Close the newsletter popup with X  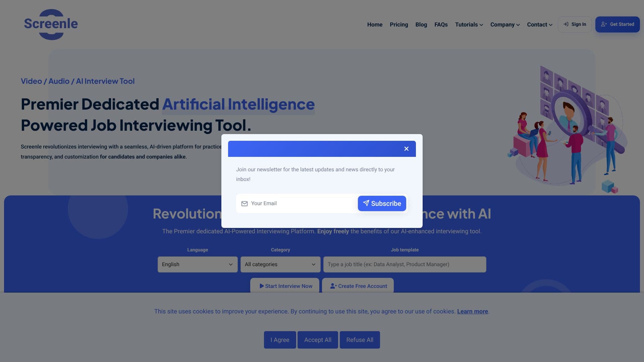coord(406,149)
